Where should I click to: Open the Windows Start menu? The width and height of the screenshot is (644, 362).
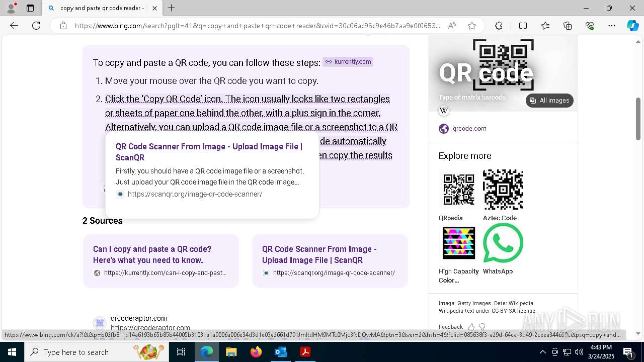[x=12, y=352]
